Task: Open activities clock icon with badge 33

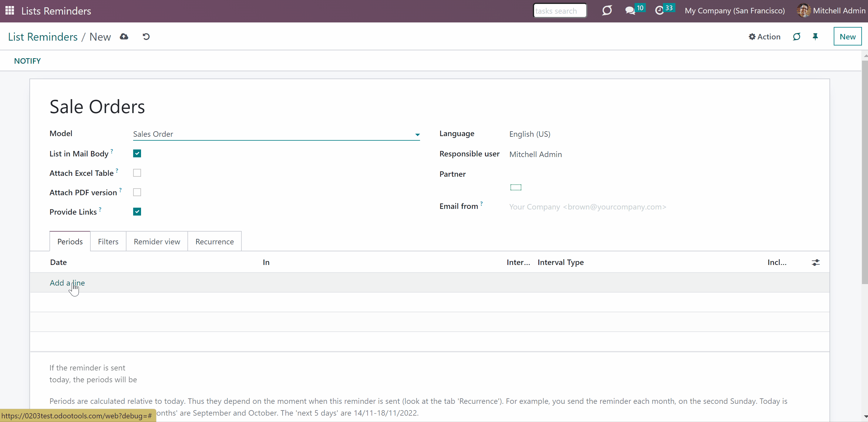Action: tap(659, 10)
